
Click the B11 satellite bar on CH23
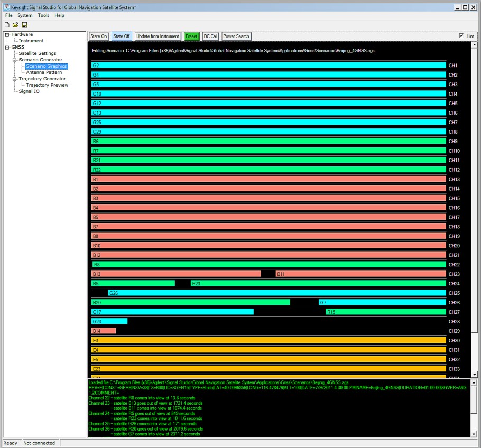pyautogui.click(x=360, y=274)
